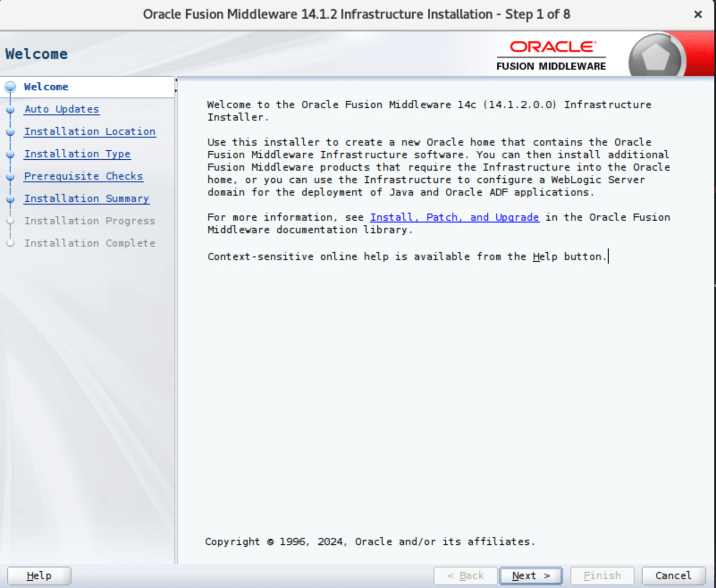Click the Auto Updates step bullet icon
The width and height of the screenshot is (716, 588).
coord(10,110)
